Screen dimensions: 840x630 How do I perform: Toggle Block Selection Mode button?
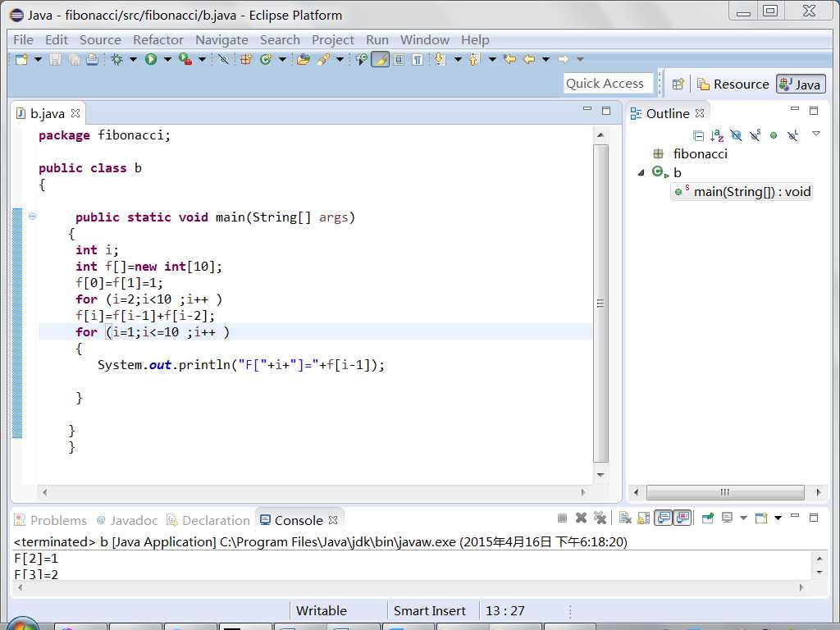(x=399, y=59)
